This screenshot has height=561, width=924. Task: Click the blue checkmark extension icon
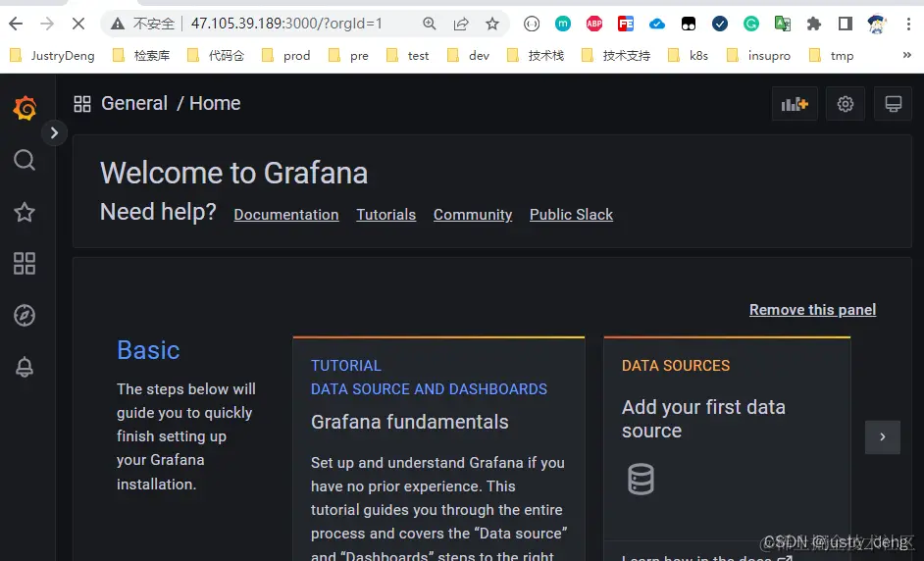pos(720,24)
